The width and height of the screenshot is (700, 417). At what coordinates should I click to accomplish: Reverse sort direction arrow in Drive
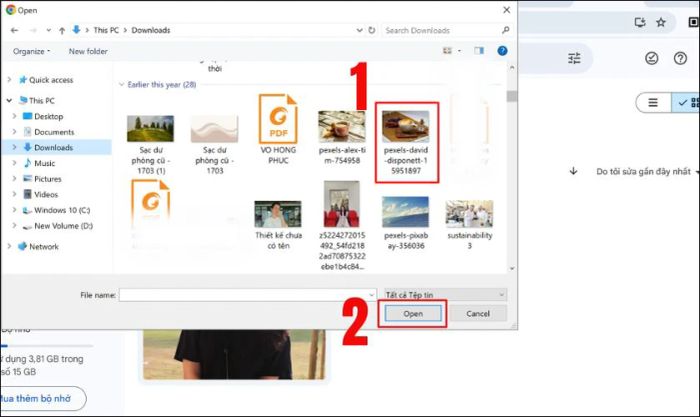click(x=574, y=171)
